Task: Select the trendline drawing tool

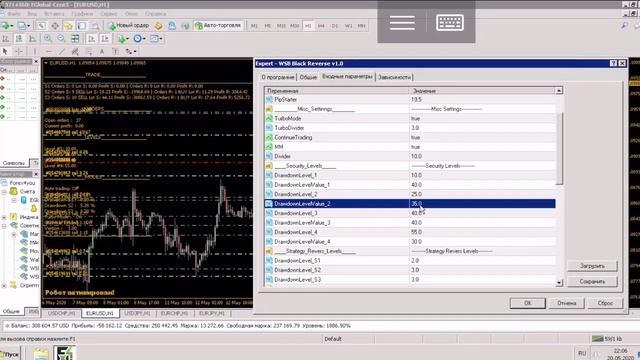Action: [62, 51]
